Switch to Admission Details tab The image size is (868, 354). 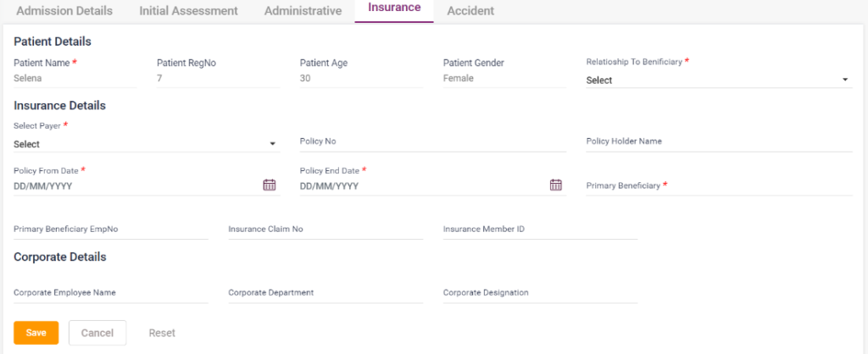64,11
